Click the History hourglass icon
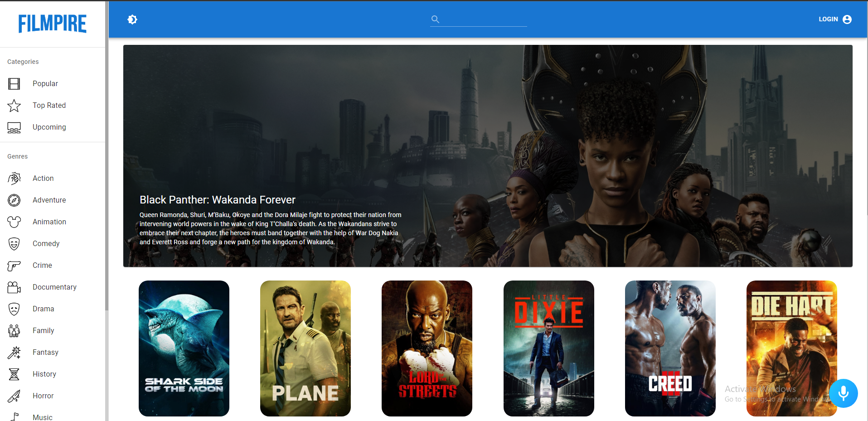The height and width of the screenshot is (421, 868). point(14,374)
